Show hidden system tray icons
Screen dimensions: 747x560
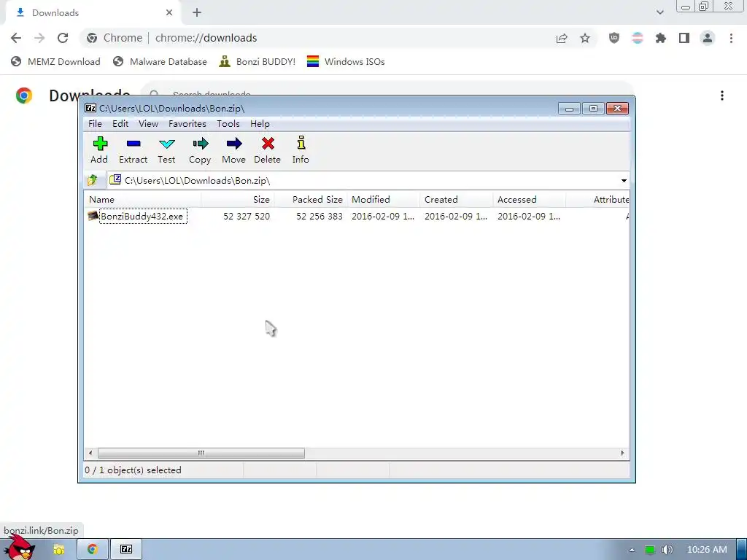[x=632, y=550]
